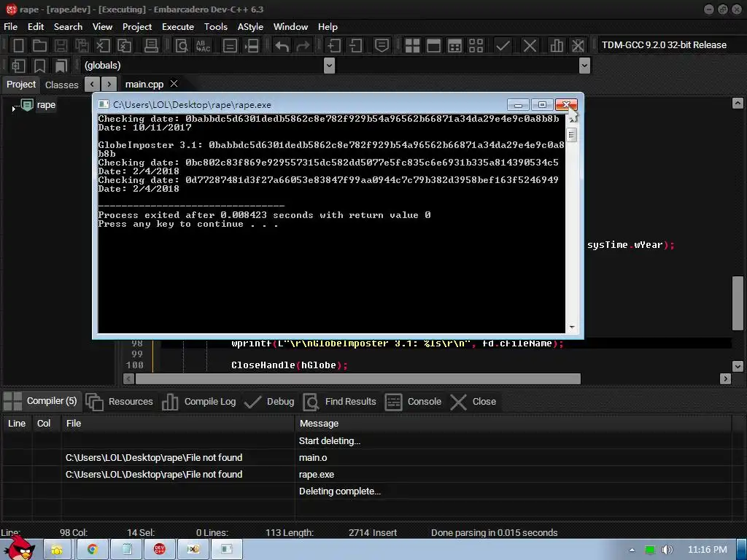
Task: Click the Toggle bookmark icon
Action: [39, 66]
